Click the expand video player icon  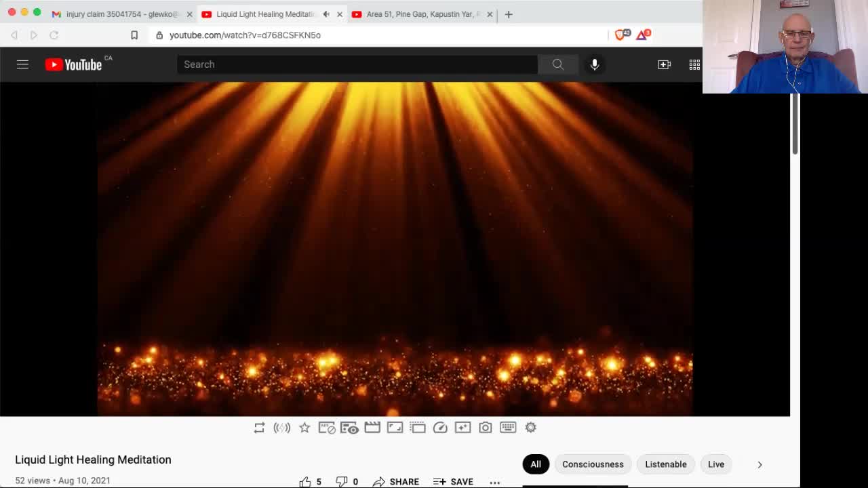395,428
